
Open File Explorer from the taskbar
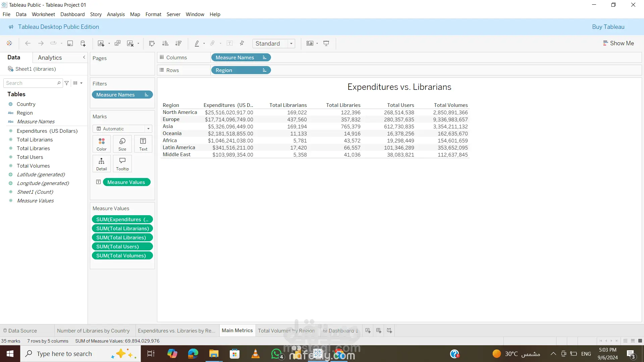pos(214,354)
